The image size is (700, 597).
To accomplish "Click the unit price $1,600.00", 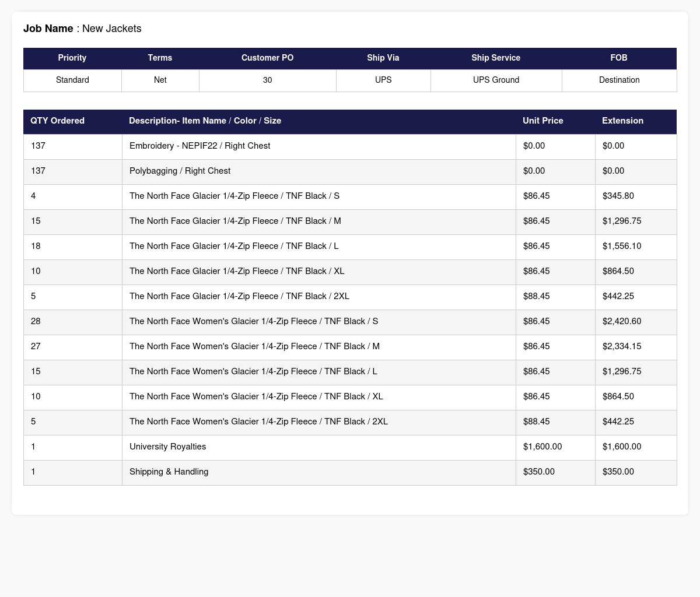I will (x=542, y=447).
